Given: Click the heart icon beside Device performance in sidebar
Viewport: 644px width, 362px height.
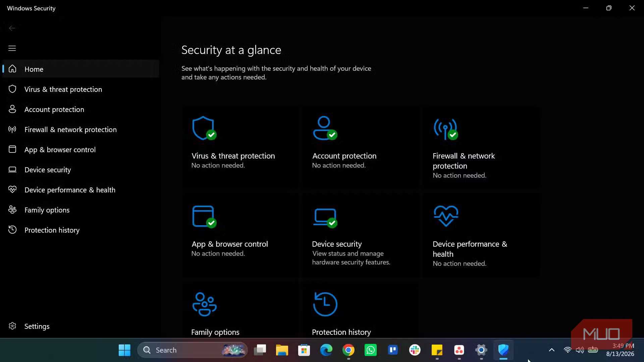Looking at the screenshot, I should [12, 189].
